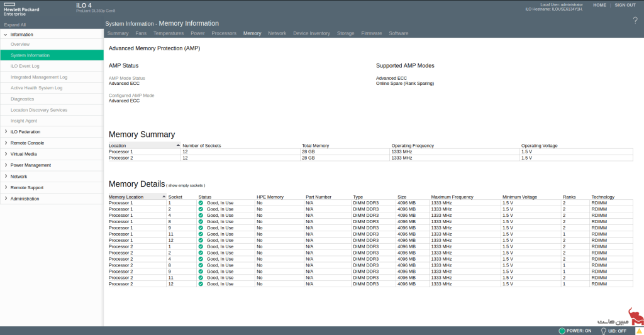This screenshot has height=335, width=644.
Task: Toggle the UID: OFF indicator icon
Action: 603,331
